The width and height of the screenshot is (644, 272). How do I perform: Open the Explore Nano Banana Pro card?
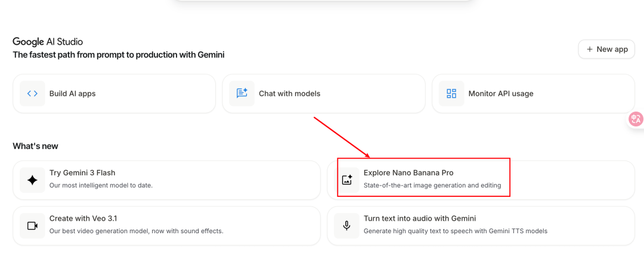(481, 180)
